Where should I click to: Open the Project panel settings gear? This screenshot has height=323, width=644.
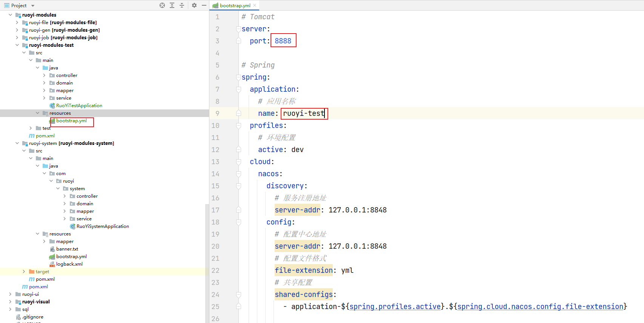[194, 5]
